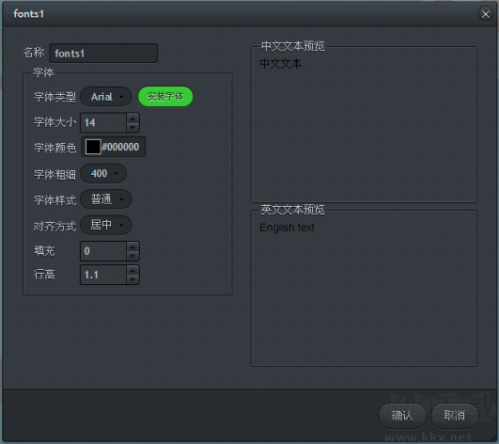499x444 pixels.
Task: Decrease padding value with down arrow
Action: click(x=133, y=256)
